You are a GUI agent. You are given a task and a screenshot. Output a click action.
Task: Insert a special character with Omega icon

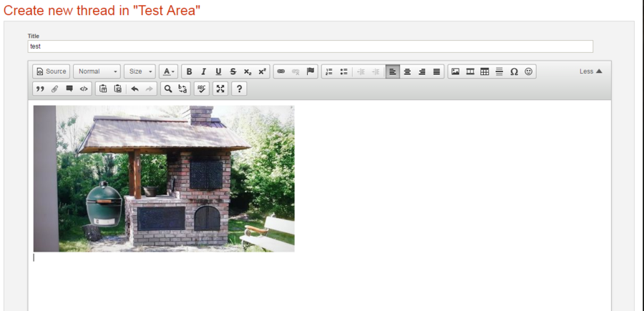[x=514, y=71]
